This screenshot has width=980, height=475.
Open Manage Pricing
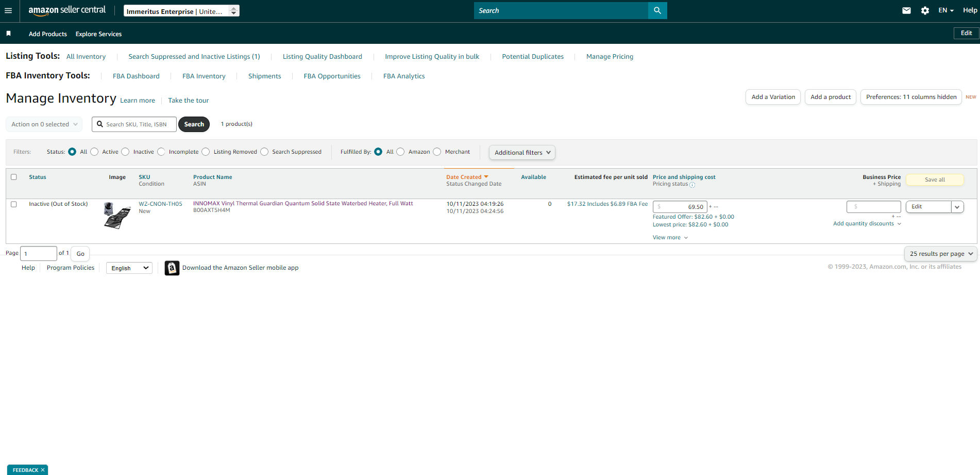(x=610, y=57)
